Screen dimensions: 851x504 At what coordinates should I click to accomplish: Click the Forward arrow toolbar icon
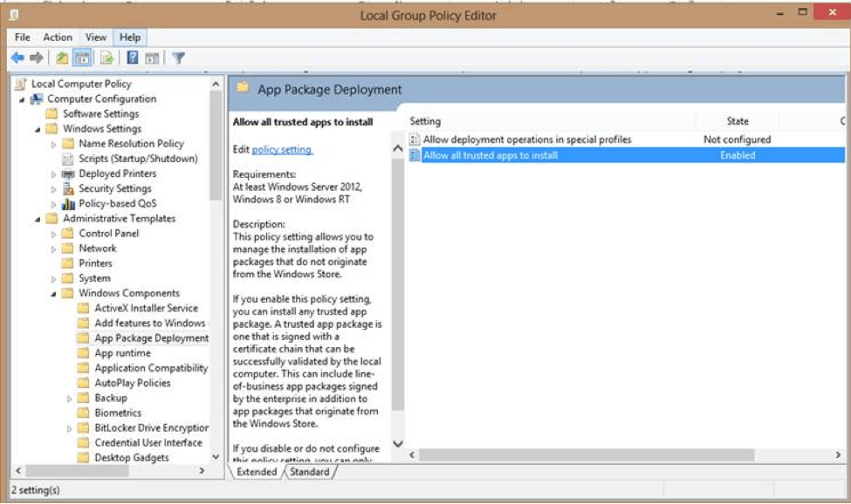tap(37, 58)
